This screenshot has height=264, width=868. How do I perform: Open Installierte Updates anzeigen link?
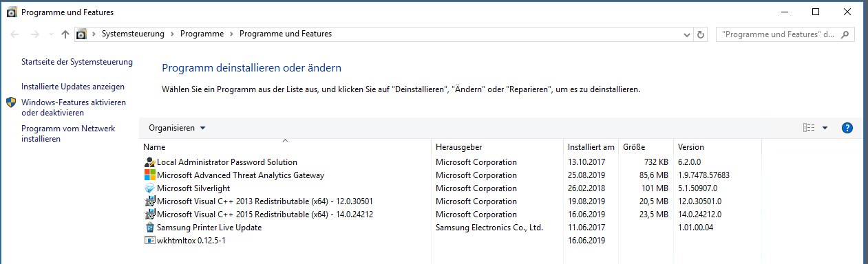(73, 87)
